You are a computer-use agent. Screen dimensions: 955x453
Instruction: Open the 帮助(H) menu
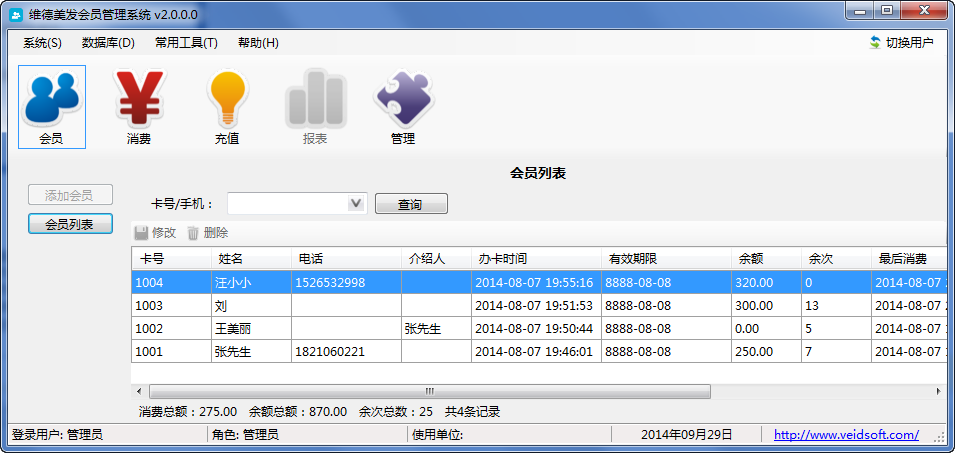coord(258,43)
